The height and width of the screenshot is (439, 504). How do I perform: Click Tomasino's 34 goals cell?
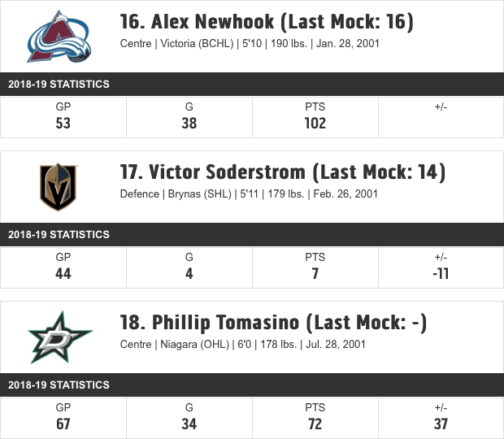(x=189, y=418)
